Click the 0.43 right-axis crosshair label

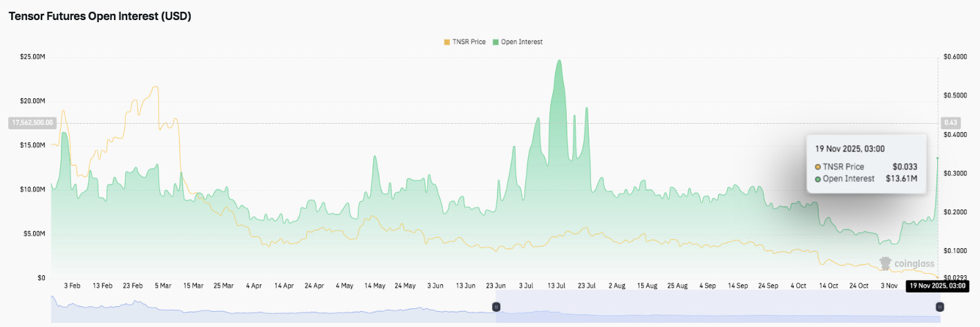[x=950, y=123]
